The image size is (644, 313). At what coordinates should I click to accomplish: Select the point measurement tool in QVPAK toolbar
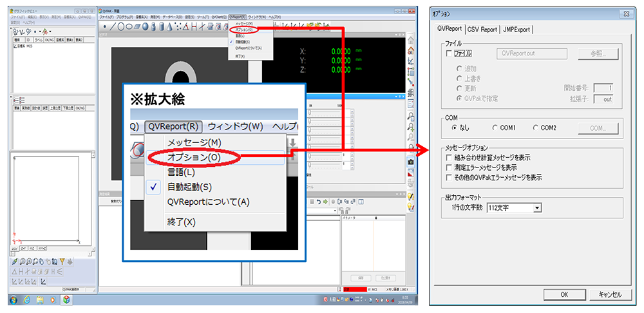(105, 26)
